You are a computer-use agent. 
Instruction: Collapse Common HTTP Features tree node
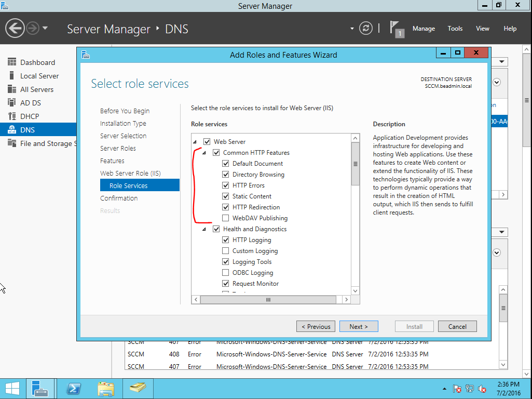(x=204, y=153)
